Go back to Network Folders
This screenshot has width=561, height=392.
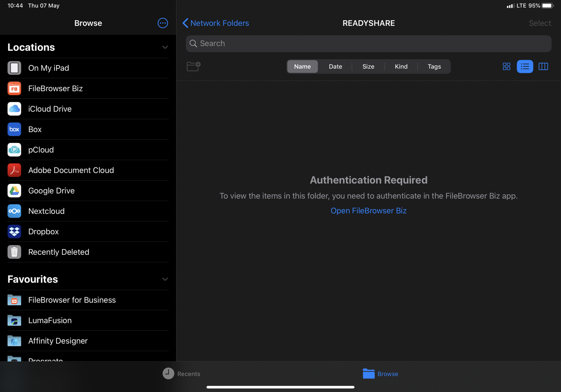pyautogui.click(x=215, y=23)
